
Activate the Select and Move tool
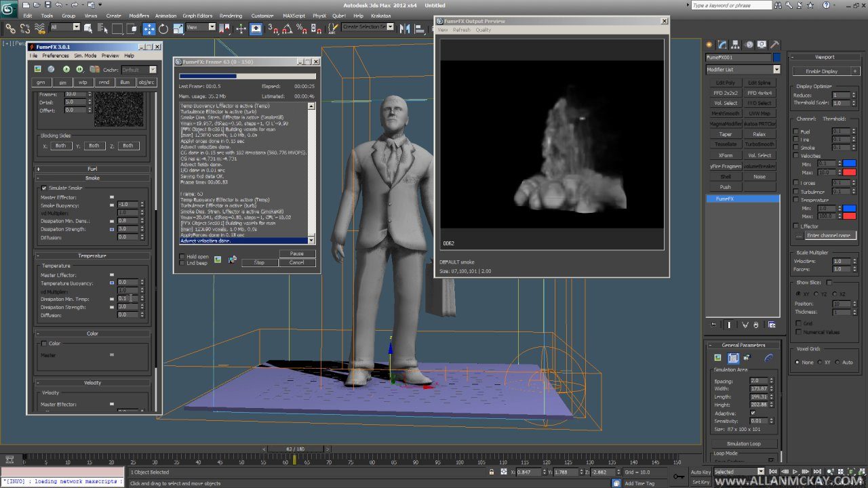point(149,28)
